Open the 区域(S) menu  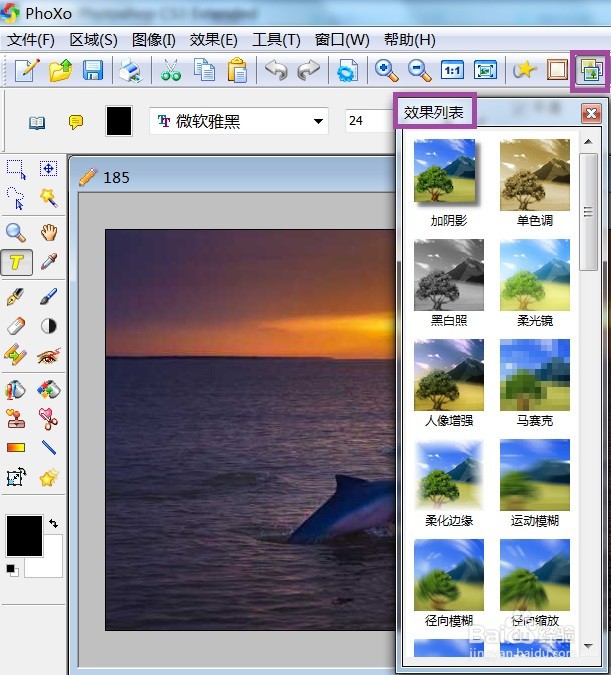pos(93,40)
